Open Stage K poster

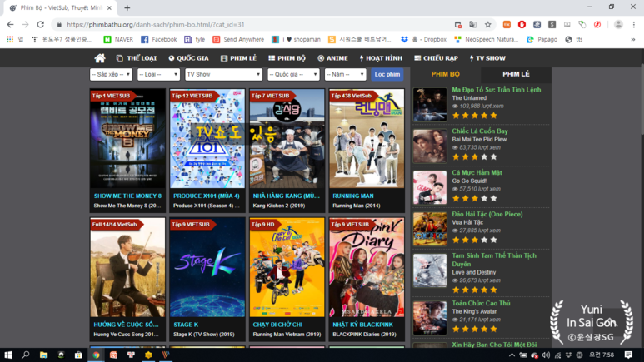click(207, 267)
